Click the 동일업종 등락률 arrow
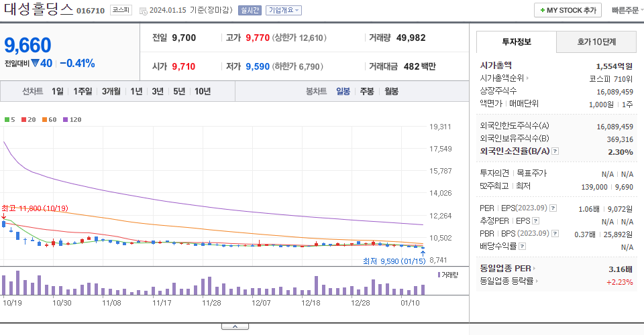 537,281
